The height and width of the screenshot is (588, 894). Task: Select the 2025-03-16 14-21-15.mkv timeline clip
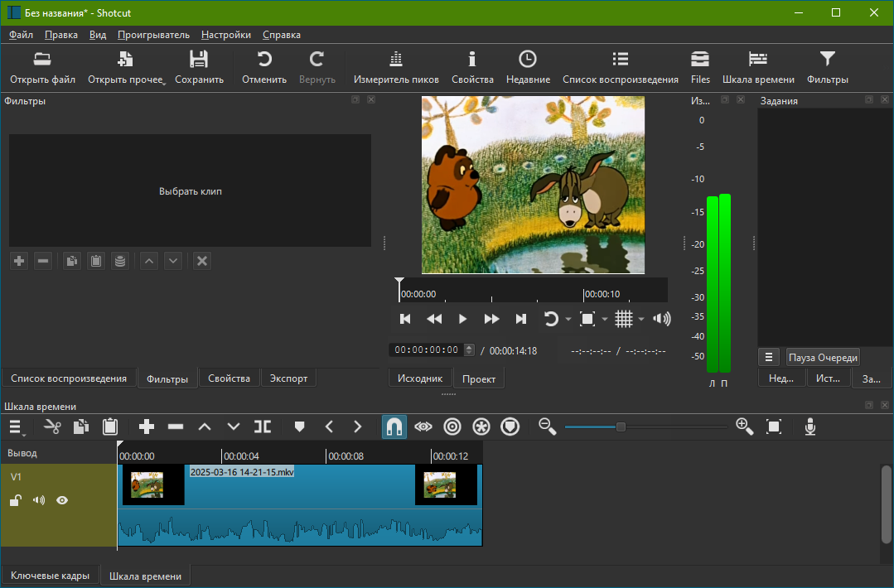(x=300, y=505)
